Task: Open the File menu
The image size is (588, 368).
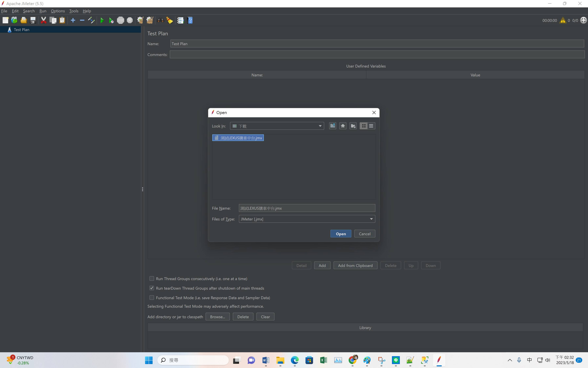Action: tap(4, 11)
